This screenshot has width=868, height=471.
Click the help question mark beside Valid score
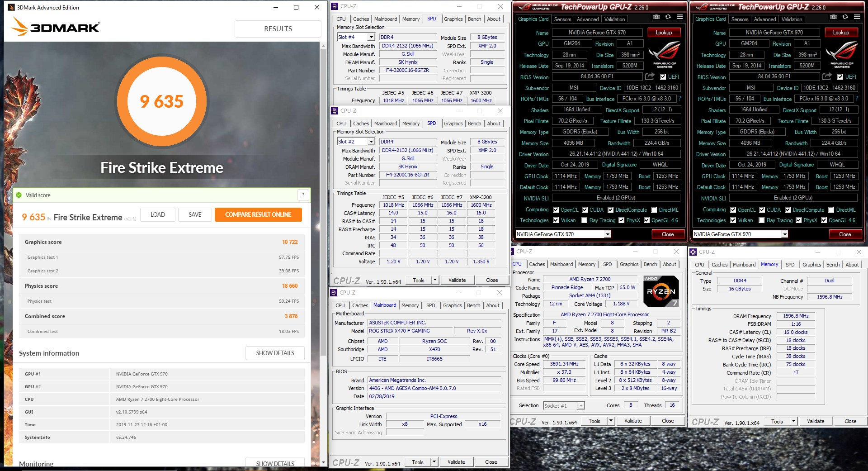[x=303, y=195]
